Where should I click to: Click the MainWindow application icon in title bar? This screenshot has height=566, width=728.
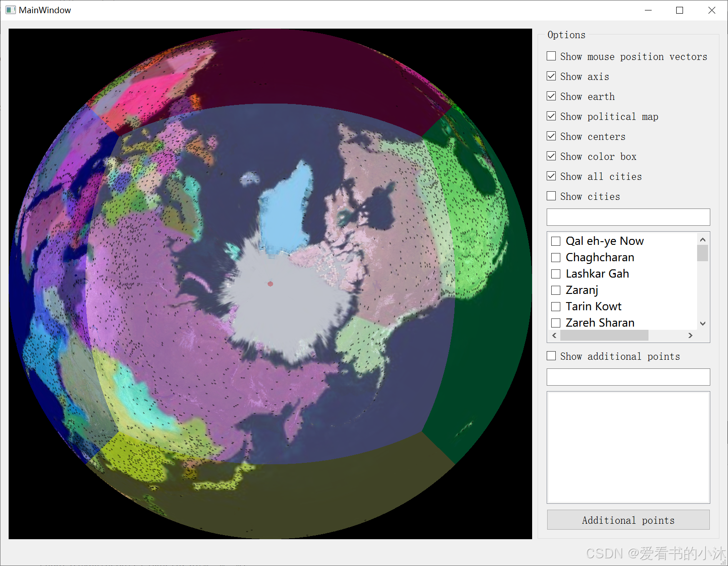point(10,10)
